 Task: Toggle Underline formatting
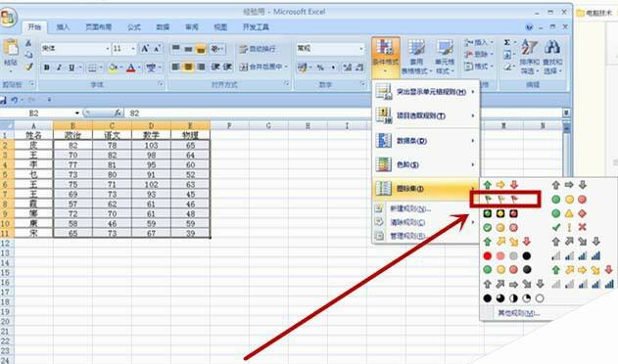click(71, 68)
